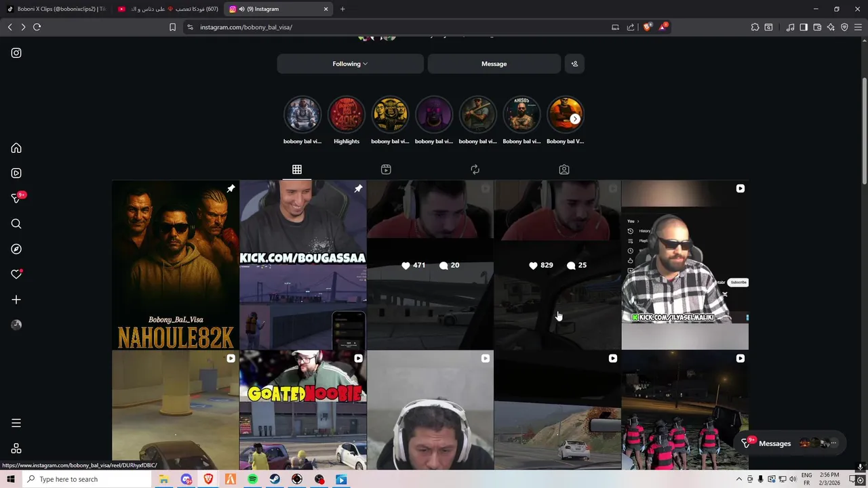Image resolution: width=868 pixels, height=488 pixels.
Task: Open the pinned KICK.COM/BOUGASSAA post
Action: click(302, 265)
